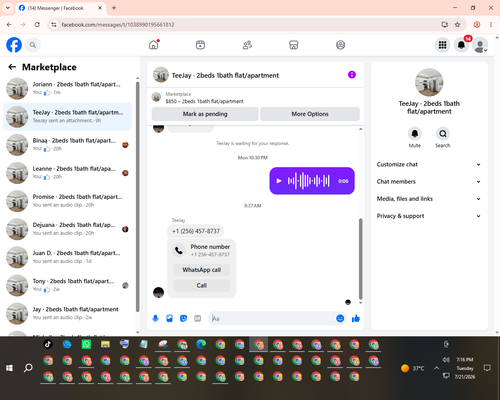Screen dimensions: 500x400
Task: Click the conversation list scrollbar
Action: (x=138, y=197)
